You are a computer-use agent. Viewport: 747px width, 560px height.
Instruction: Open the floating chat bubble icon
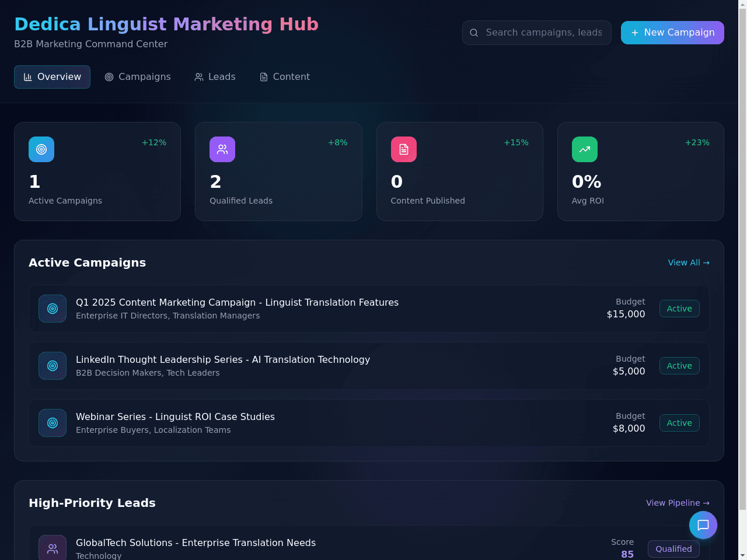(x=703, y=525)
